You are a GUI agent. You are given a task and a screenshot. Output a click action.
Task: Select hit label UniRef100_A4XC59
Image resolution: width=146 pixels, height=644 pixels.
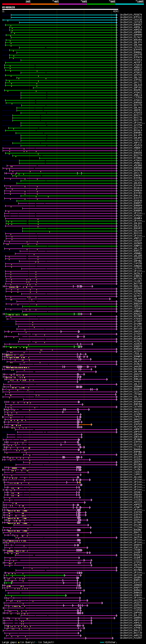(131, 600)
